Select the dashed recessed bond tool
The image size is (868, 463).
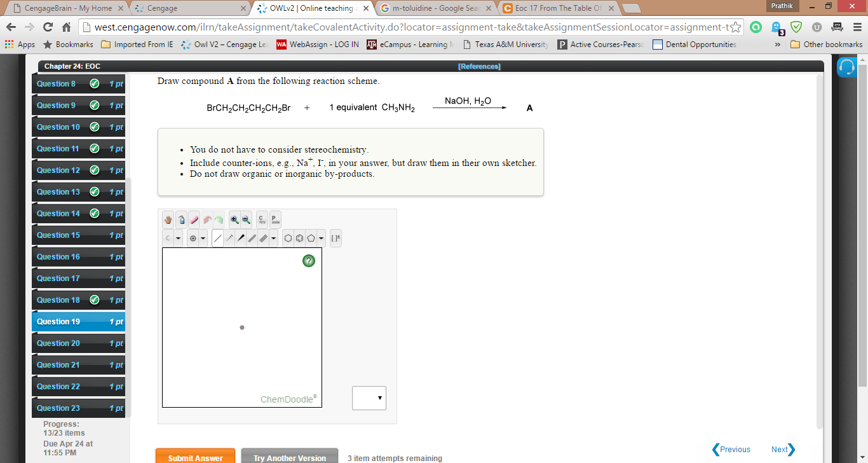[229, 238]
